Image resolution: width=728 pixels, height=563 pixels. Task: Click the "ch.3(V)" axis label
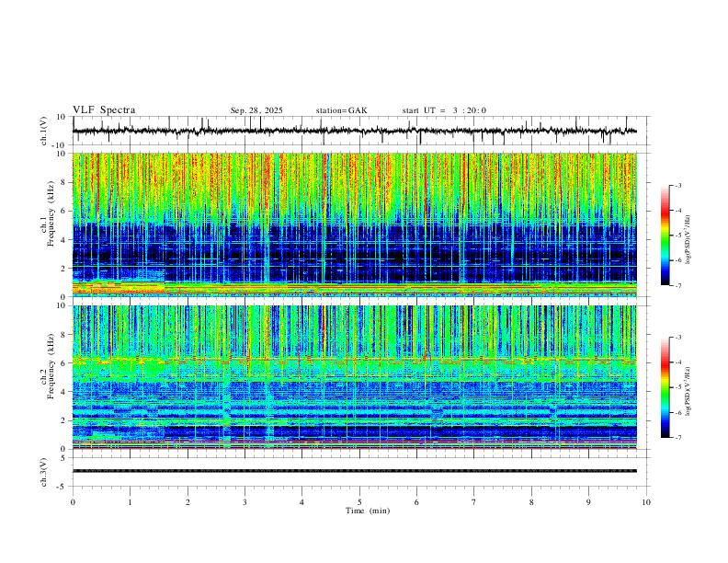[x=44, y=473]
